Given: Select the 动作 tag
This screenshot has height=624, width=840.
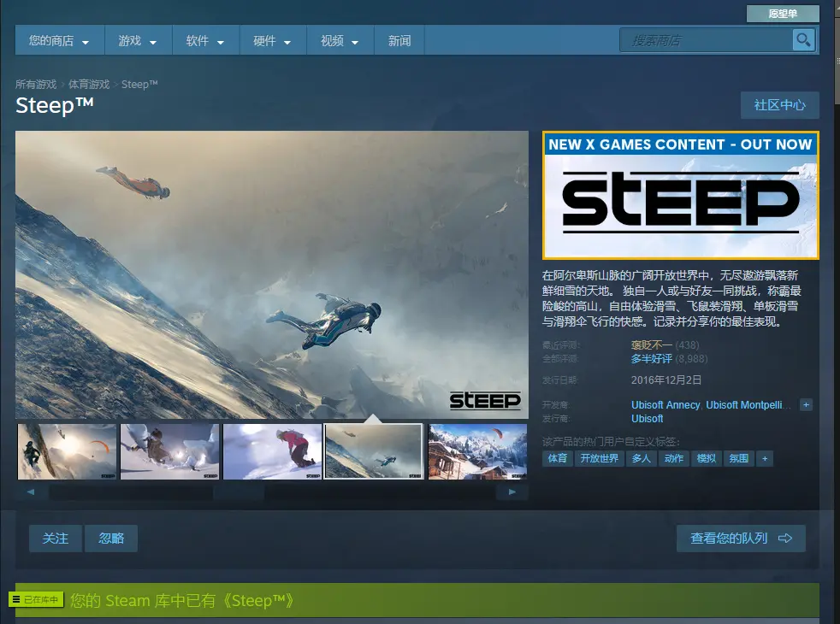Looking at the screenshot, I should pos(674,459).
